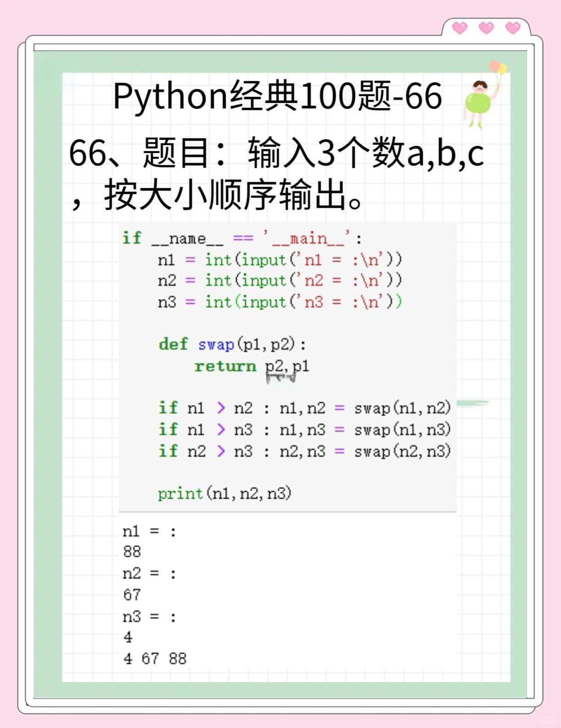Image resolution: width=561 pixels, height=728 pixels.
Task: Click the final sorted output "4 67 88"
Action: pyautogui.click(x=155, y=659)
